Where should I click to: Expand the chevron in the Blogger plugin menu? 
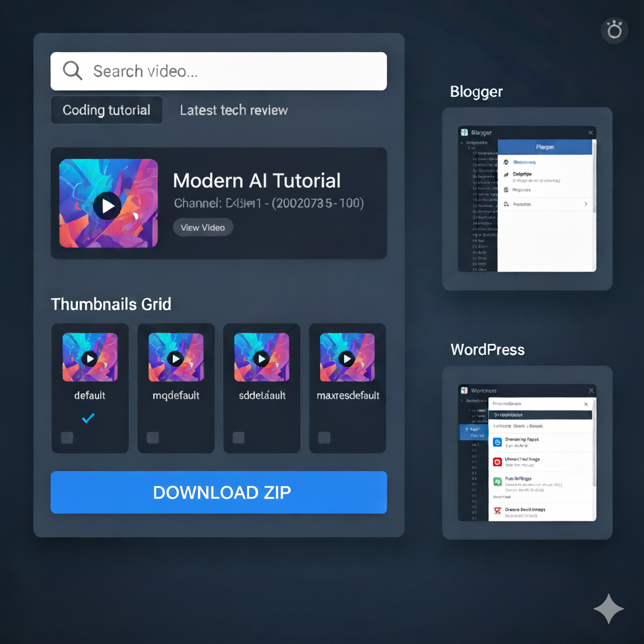click(x=586, y=204)
